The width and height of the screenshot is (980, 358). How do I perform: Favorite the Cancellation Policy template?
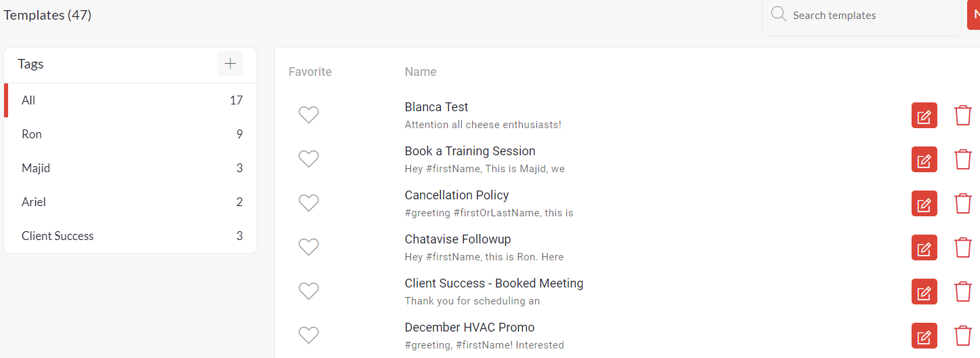point(309,203)
